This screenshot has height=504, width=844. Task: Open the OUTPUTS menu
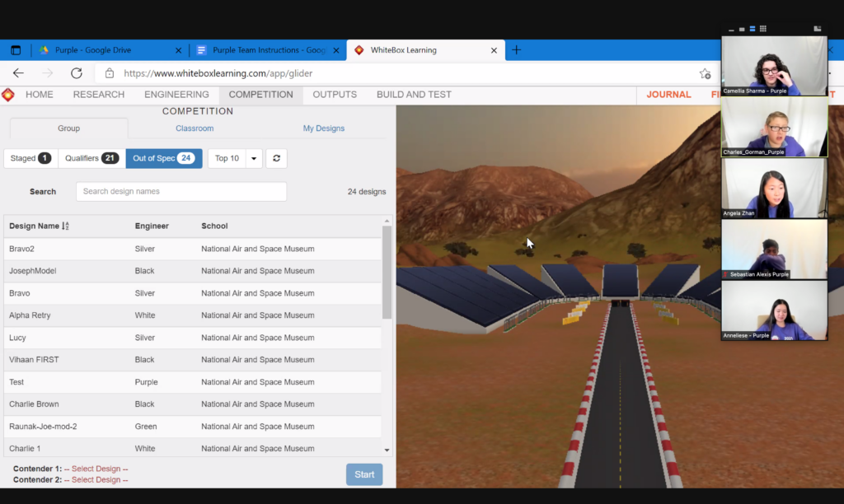tap(335, 95)
